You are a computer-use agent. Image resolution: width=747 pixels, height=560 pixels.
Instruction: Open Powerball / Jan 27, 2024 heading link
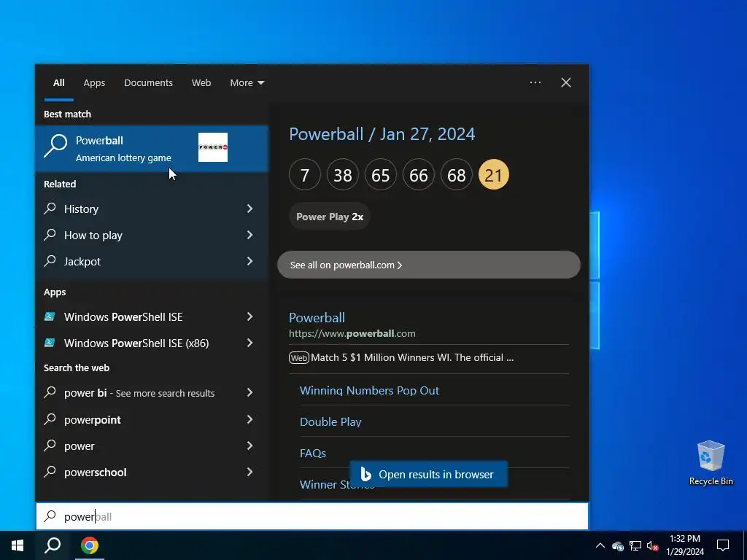[382, 134]
